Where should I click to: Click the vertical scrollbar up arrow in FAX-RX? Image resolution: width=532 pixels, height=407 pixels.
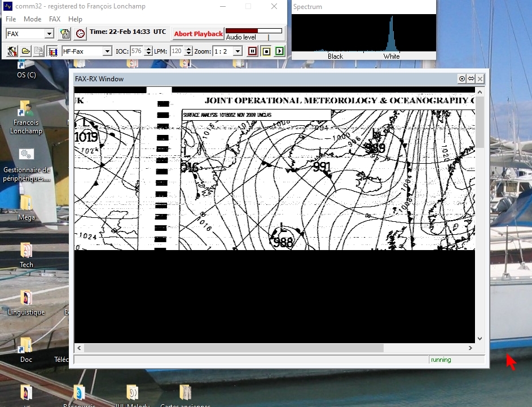[480, 92]
